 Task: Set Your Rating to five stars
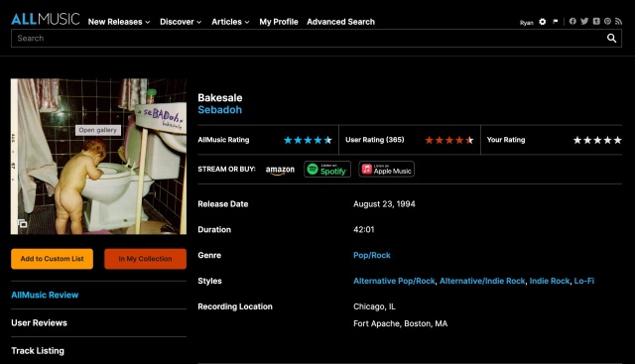click(x=617, y=140)
